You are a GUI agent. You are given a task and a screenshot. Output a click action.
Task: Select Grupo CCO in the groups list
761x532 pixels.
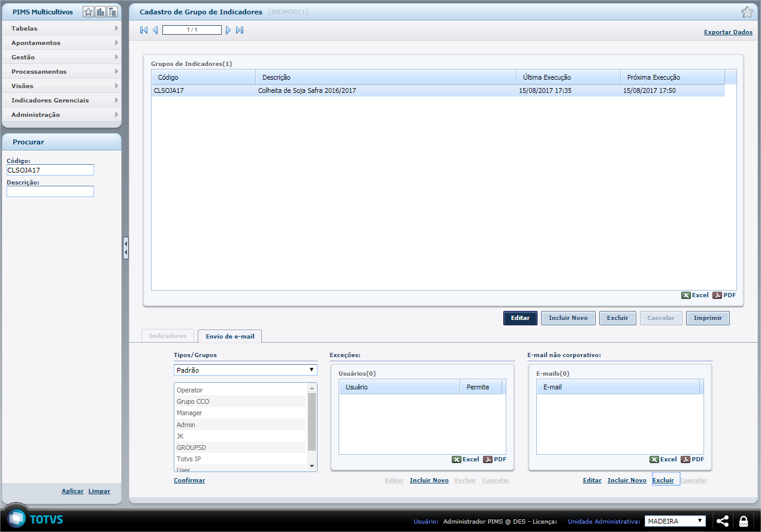pos(240,401)
